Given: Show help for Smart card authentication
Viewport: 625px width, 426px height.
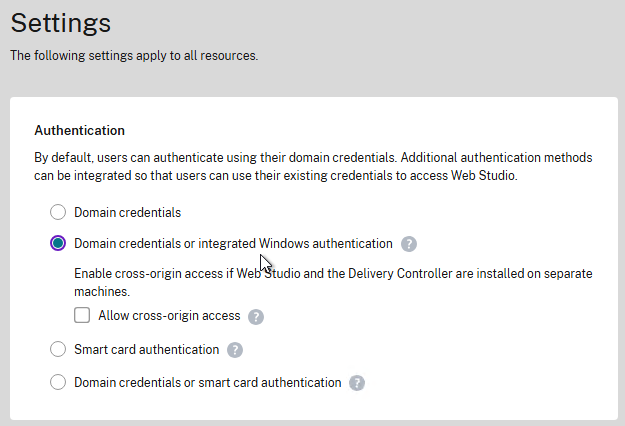Looking at the screenshot, I should tap(235, 350).
